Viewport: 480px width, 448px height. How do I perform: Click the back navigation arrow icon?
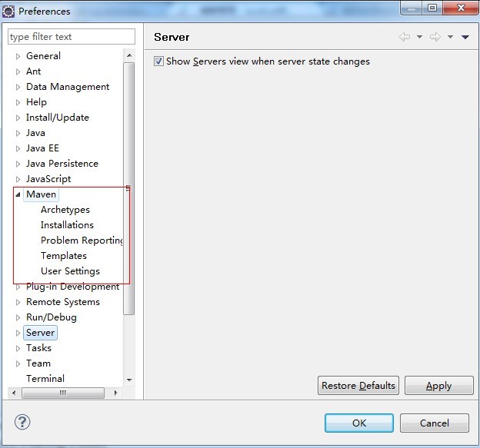click(405, 37)
